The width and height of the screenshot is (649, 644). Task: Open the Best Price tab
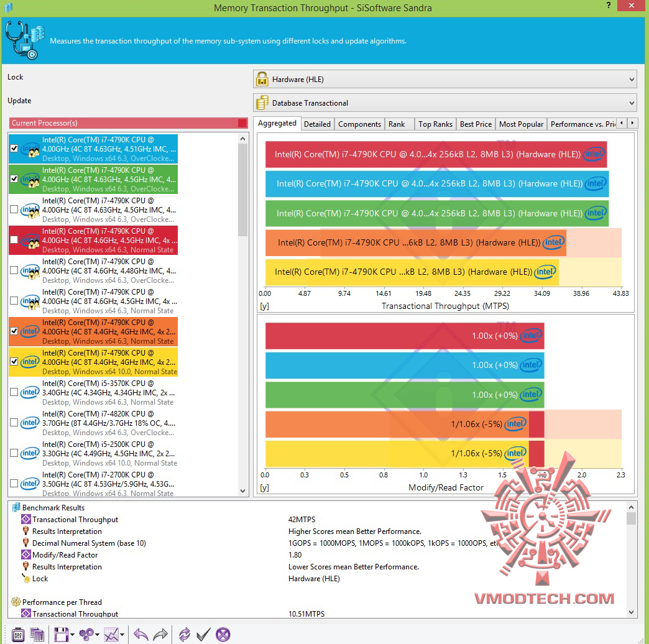[476, 124]
